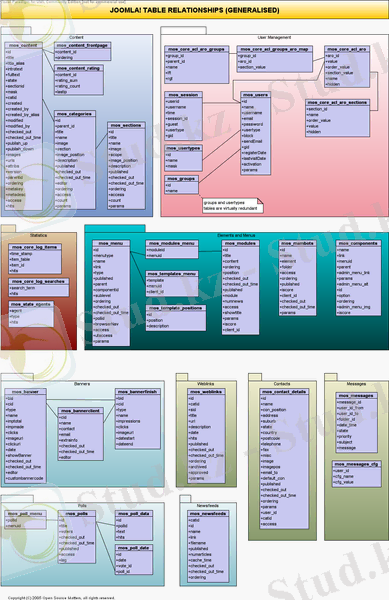Click the mos_bannerclient table header

pyautogui.click(x=80, y=411)
